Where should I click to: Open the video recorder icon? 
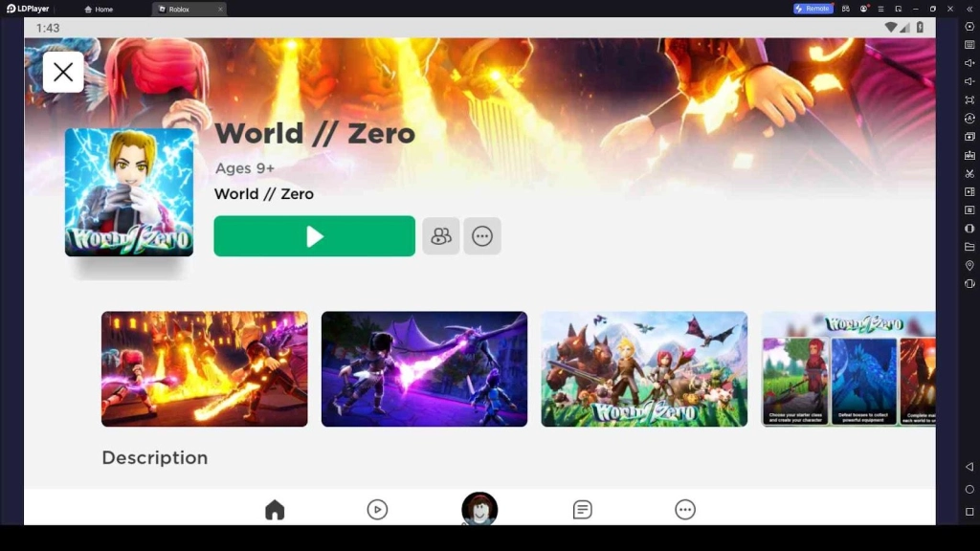[969, 191]
